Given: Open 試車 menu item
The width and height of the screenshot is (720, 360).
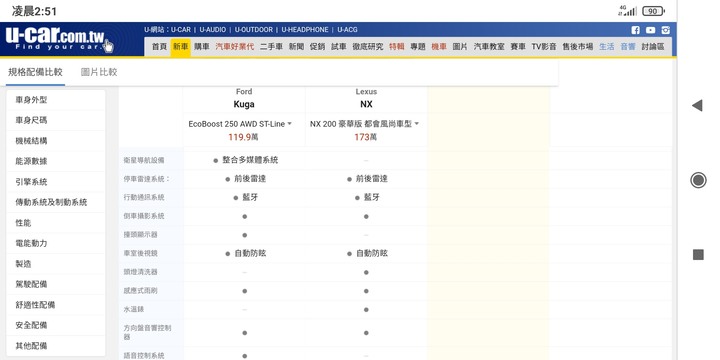Looking at the screenshot, I should [x=339, y=47].
